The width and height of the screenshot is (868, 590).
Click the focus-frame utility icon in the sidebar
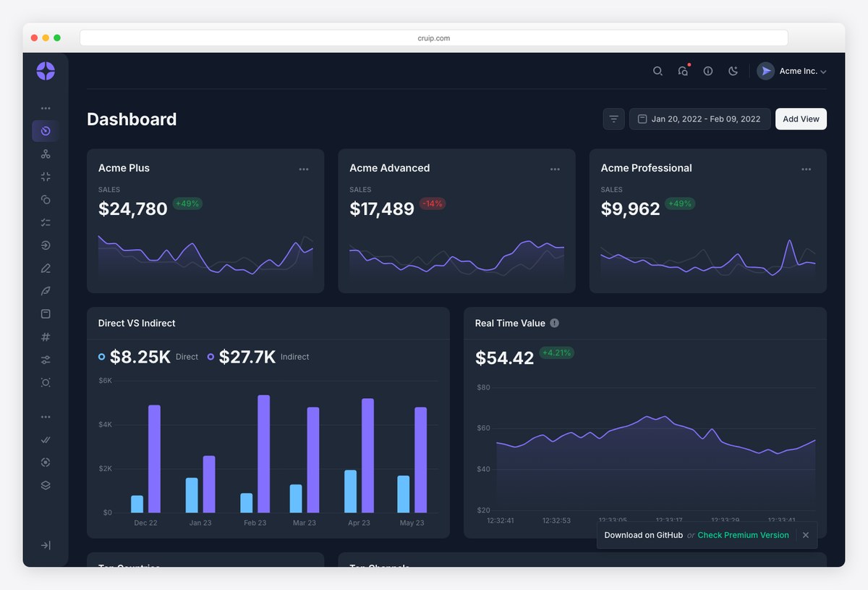tap(46, 382)
